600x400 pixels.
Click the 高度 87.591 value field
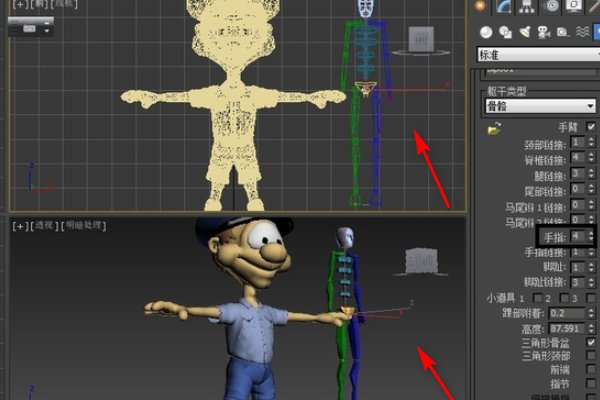[x=567, y=328]
